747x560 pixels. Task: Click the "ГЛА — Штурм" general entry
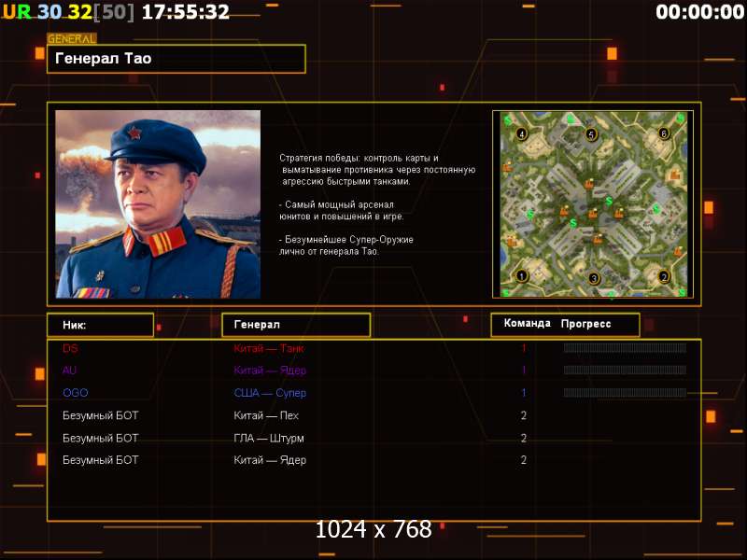(x=269, y=438)
